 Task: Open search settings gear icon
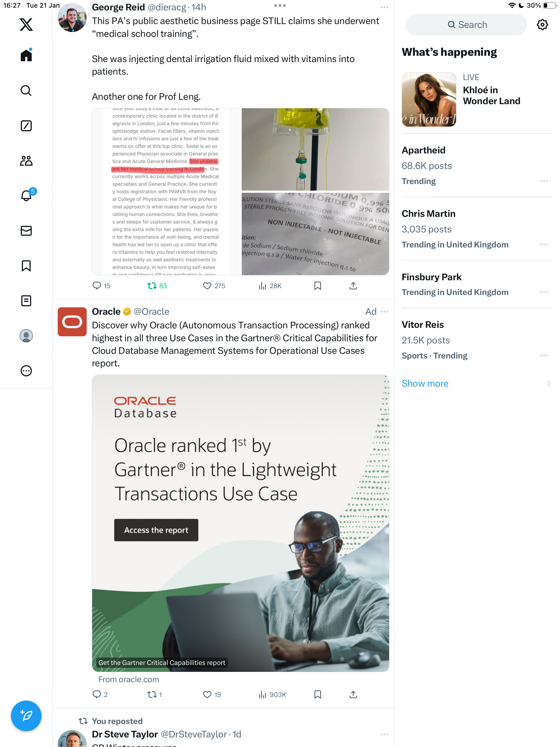(x=542, y=25)
